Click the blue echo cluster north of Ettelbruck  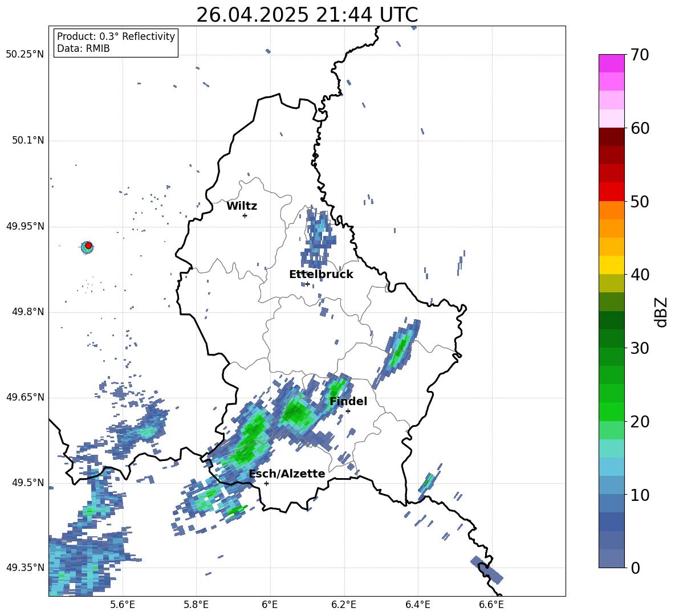pyautogui.click(x=318, y=238)
